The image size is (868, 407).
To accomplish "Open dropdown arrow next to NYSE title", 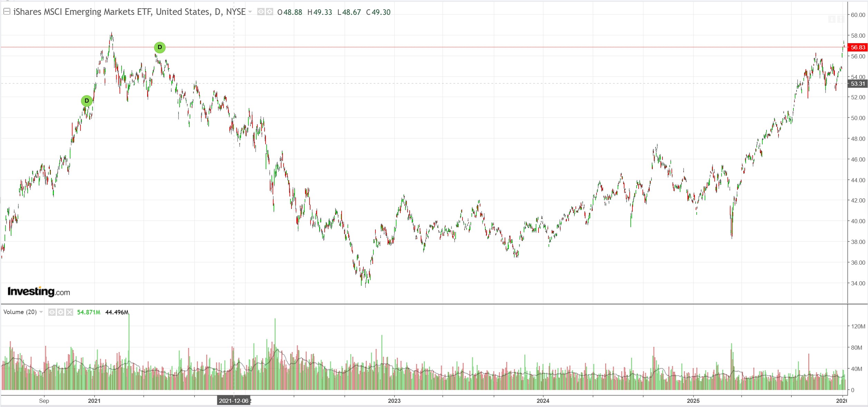I will 250,12.
